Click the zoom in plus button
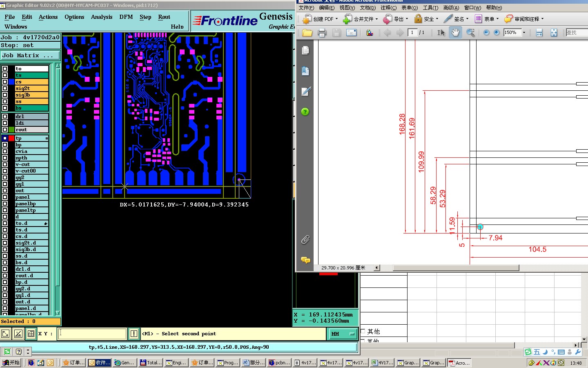Image resolution: width=588 pixels, height=368 pixels. tap(497, 33)
